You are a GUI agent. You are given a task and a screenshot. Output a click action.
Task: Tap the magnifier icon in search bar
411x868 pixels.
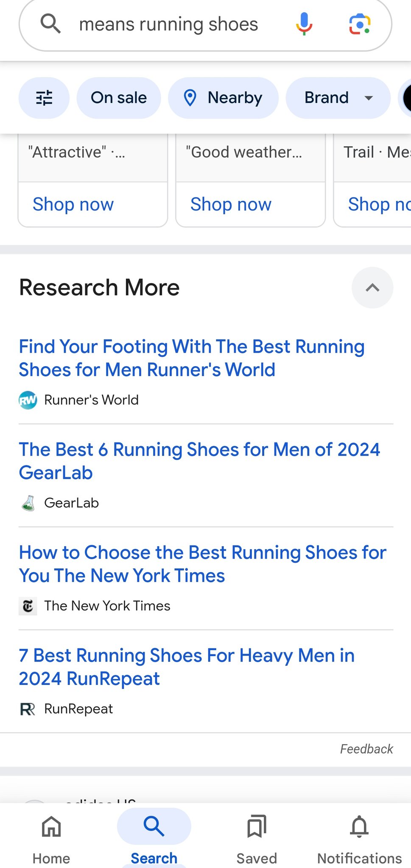click(50, 24)
